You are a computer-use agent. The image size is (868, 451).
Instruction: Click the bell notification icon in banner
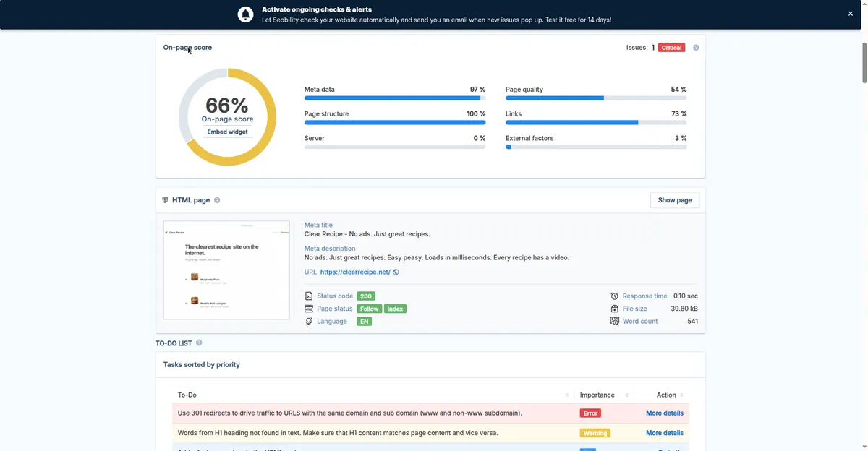(x=246, y=14)
